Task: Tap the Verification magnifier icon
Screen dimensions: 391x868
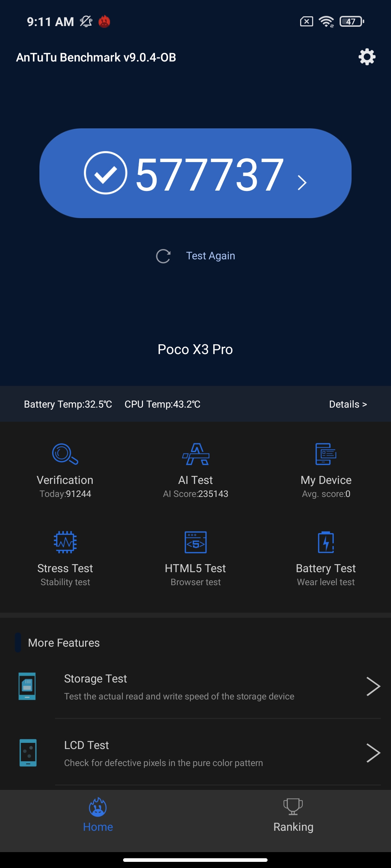Action: point(65,454)
